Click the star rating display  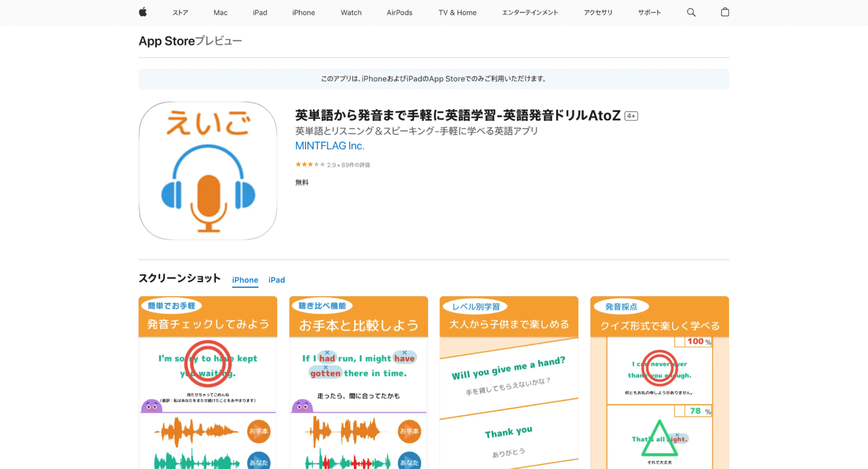310,165
